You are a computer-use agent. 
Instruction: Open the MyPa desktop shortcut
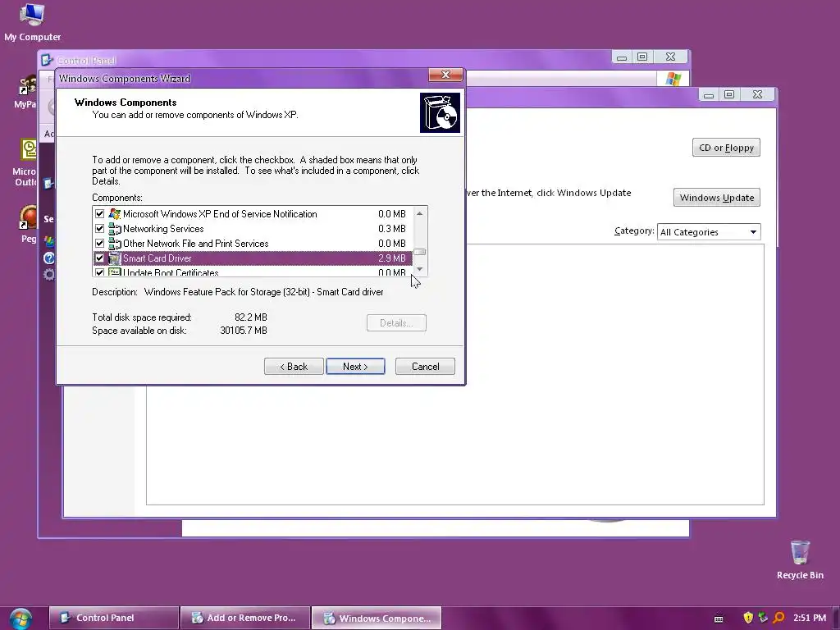pyautogui.click(x=25, y=92)
